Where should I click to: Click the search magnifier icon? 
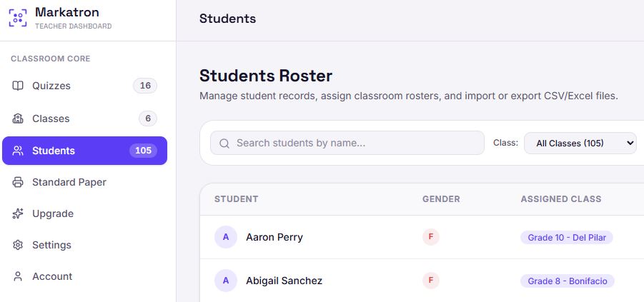(224, 144)
